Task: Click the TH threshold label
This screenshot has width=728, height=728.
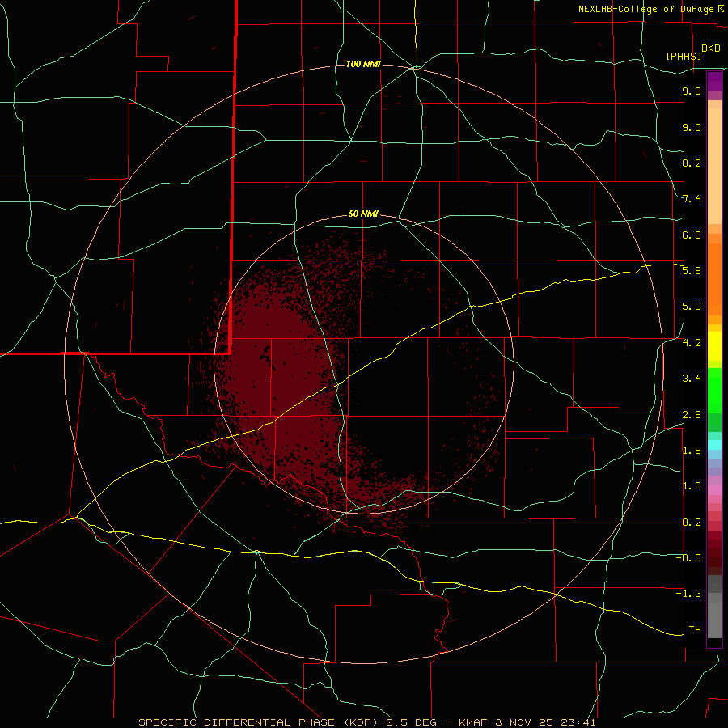Action: coord(695,630)
